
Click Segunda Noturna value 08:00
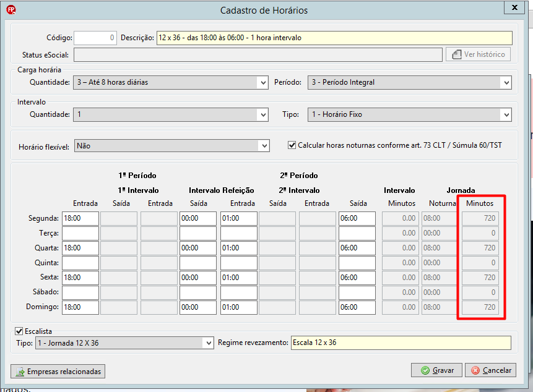440,219
